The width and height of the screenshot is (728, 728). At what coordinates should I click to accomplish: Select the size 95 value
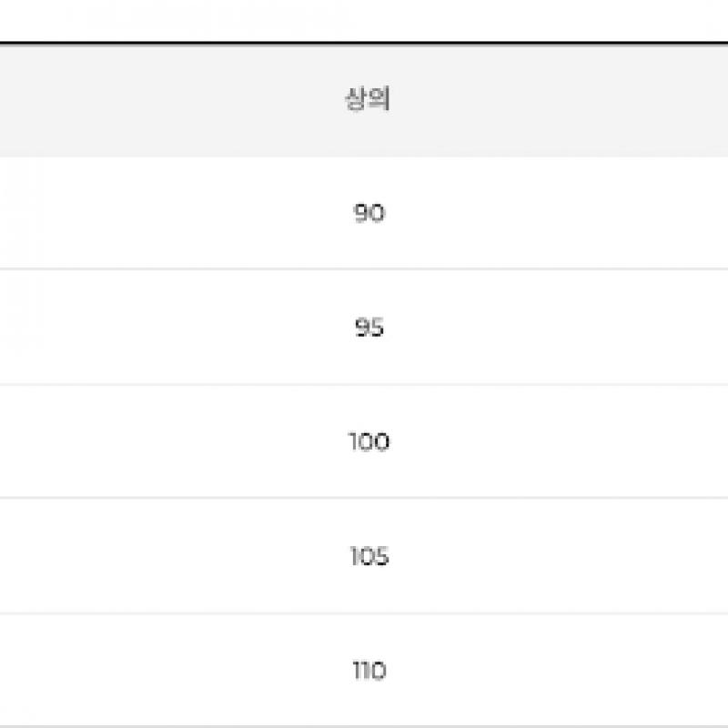tap(369, 327)
